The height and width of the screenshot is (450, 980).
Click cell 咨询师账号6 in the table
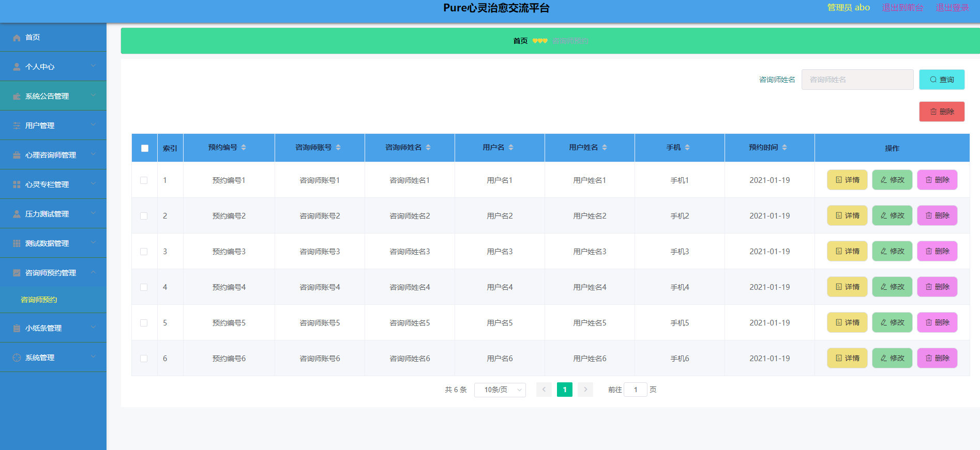(320, 359)
